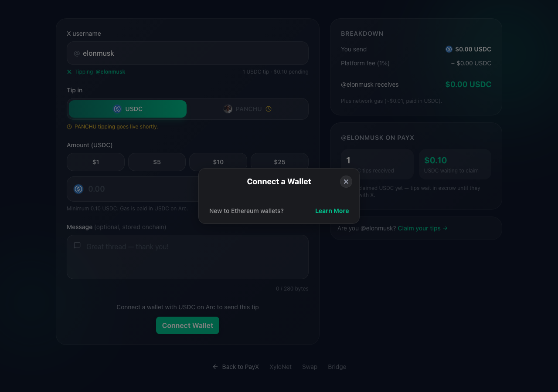Click the green Connect Wallet button
Image resolution: width=558 pixels, height=392 pixels.
point(187,325)
